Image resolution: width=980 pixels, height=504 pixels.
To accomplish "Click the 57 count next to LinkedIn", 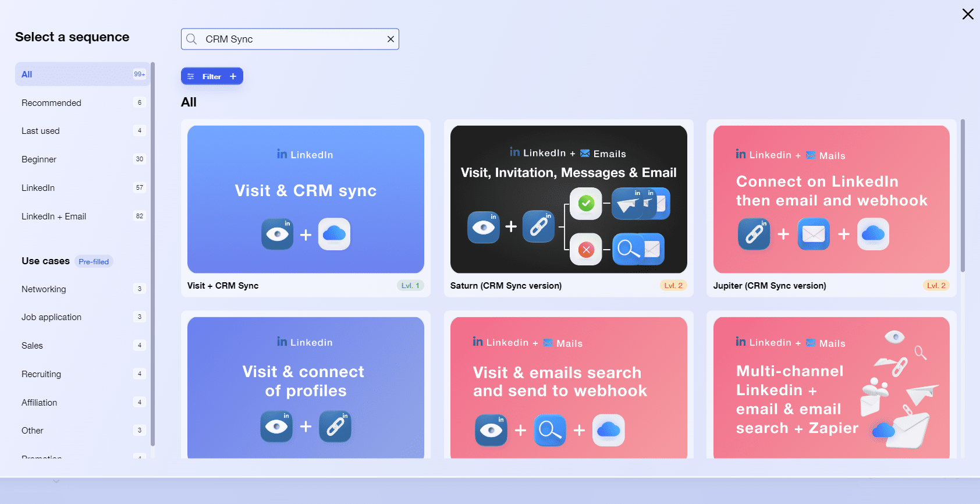I will tap(140, 187).
